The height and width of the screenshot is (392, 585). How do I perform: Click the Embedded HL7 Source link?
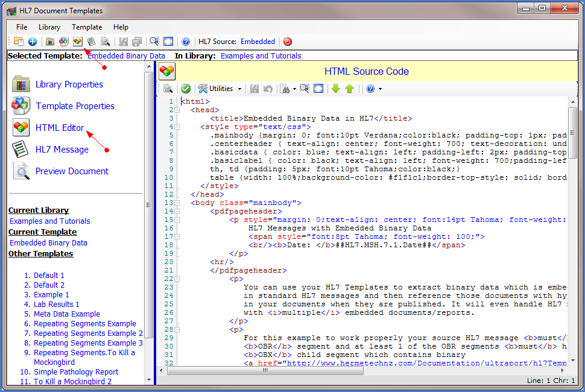258,42
